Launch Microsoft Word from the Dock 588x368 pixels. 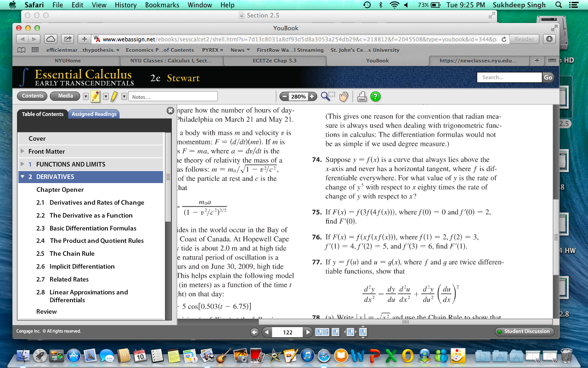point(357,355)
